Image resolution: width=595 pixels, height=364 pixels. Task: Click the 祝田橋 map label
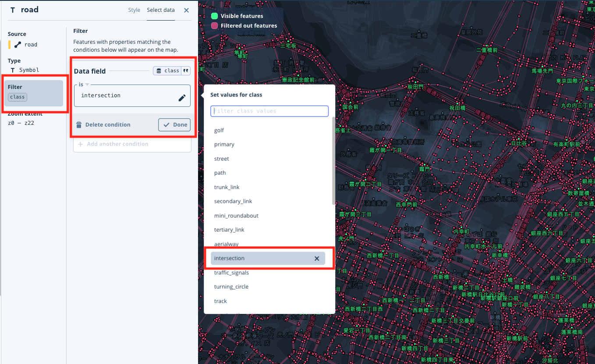457,108
